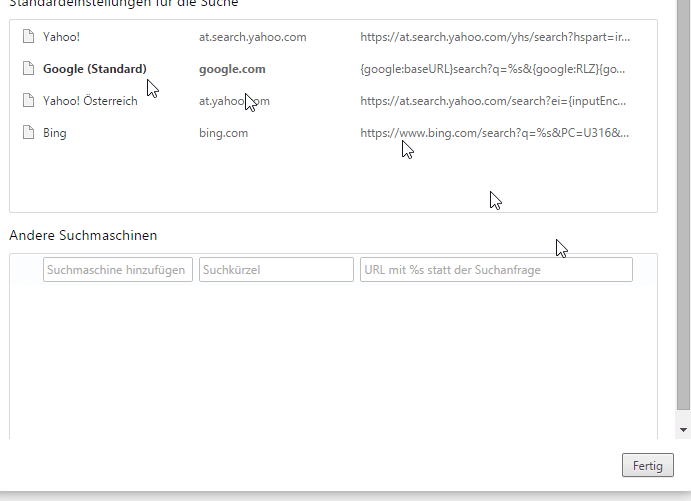The height and width of the screenshot is (501, 691).
Task: Click the google.com keyword
Action: [x=232, y=69]
